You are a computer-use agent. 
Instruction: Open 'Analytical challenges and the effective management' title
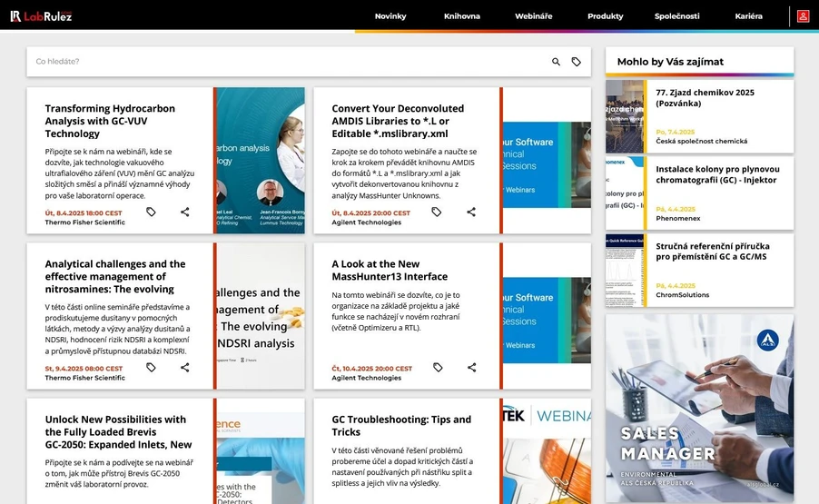click(115, 276)
